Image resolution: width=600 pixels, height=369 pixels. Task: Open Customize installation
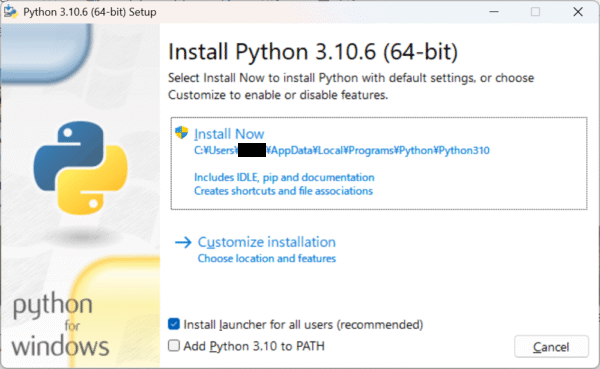(x=266, y=242)
